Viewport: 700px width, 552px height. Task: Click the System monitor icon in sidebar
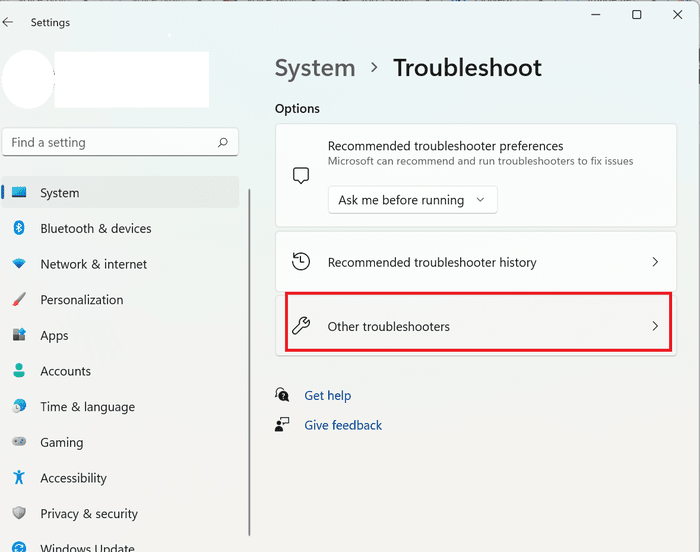(19, 192)
